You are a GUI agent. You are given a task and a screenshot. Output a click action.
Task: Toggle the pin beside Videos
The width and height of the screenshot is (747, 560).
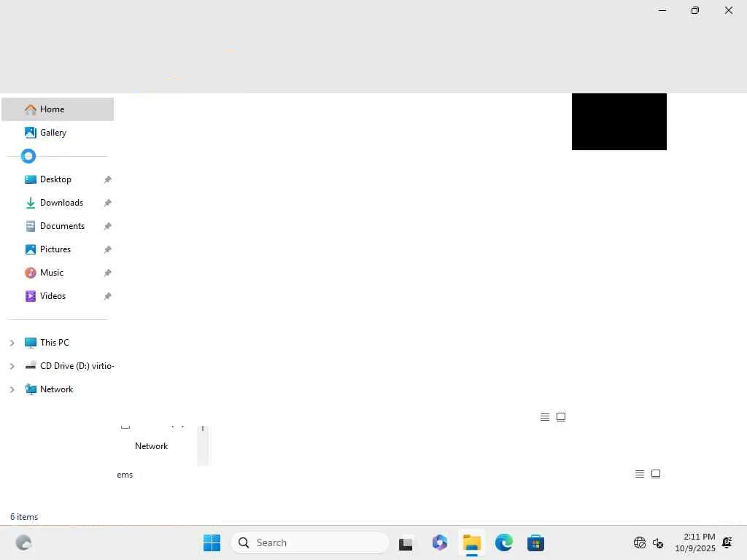click(108, 296)
